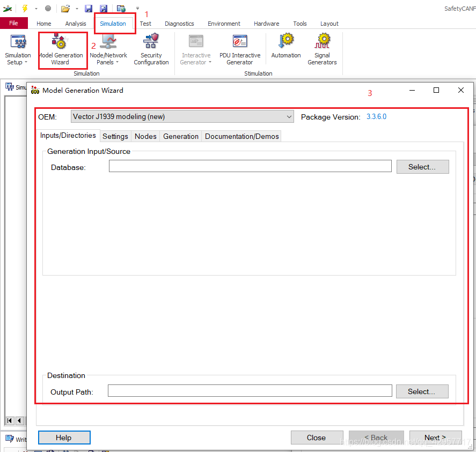Click the Close button in wizard
The height and width of the screenshot is (452, 476).
click(317, 438)
